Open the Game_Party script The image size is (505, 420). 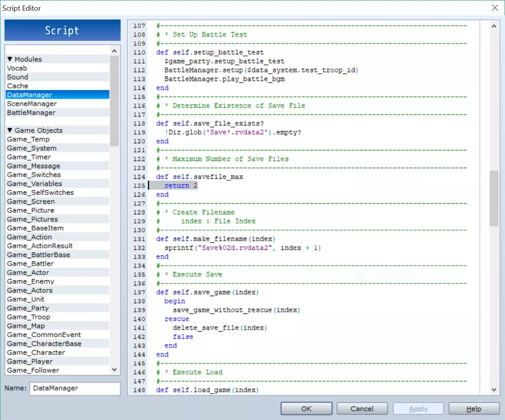(28, 308)
